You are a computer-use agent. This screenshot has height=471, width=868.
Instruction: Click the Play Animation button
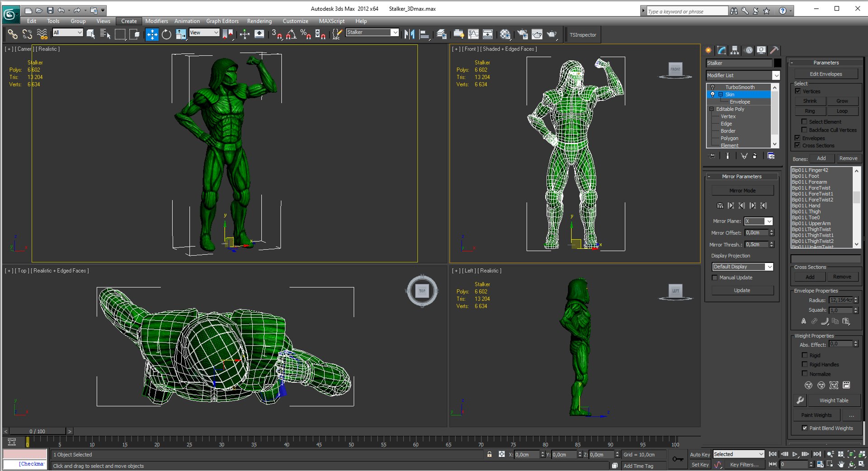coord(795,454)
